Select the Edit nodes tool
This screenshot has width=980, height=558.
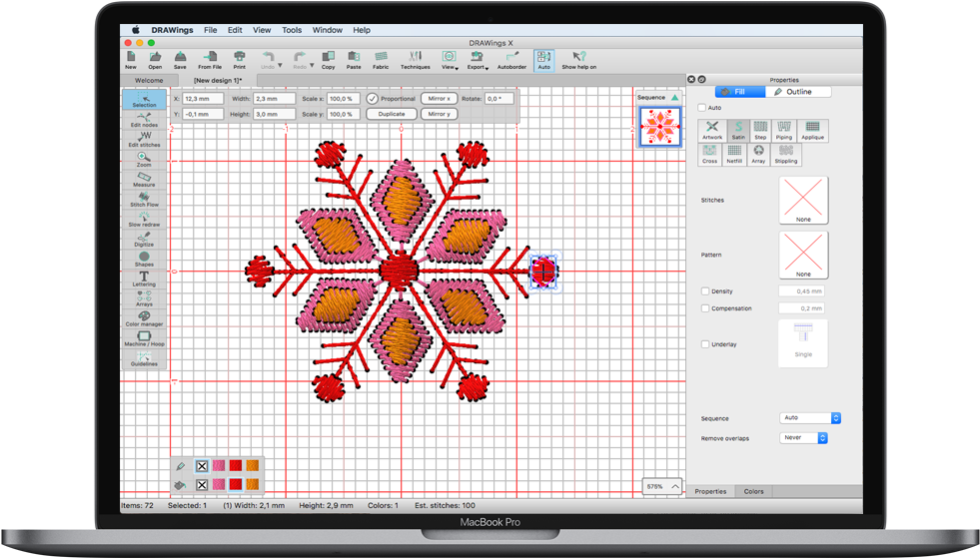tap(144, 120)
